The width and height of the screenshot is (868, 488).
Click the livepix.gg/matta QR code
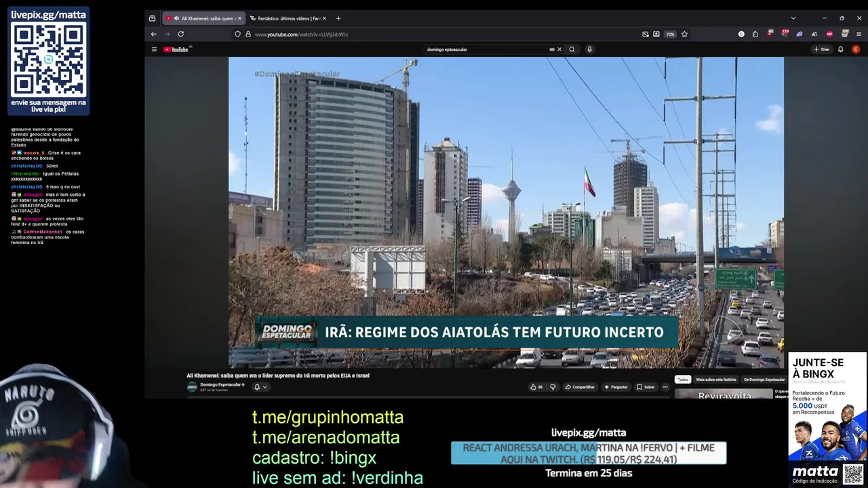[x=48, y=60]
